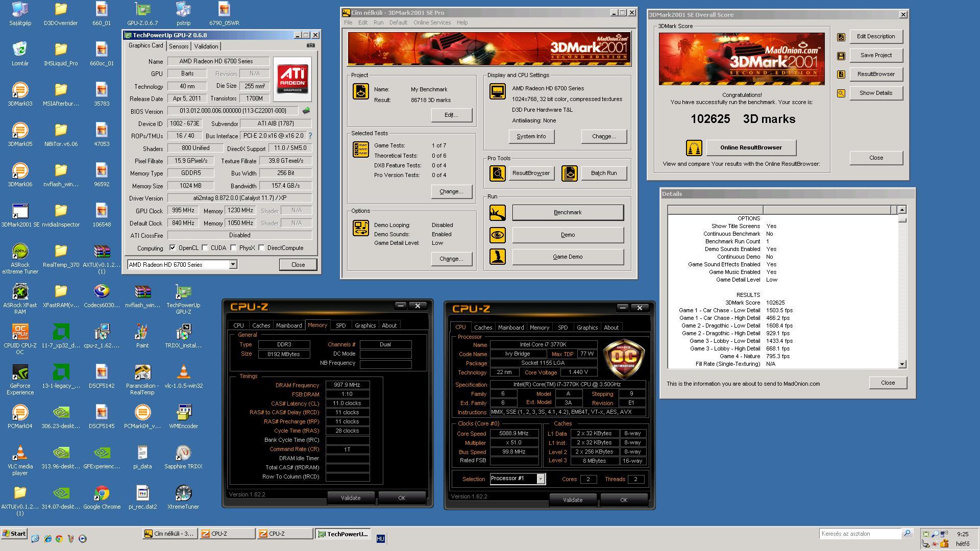Click the Display and CPU Settings monitor icon
The image size is (980, 551).
(498, 91)
